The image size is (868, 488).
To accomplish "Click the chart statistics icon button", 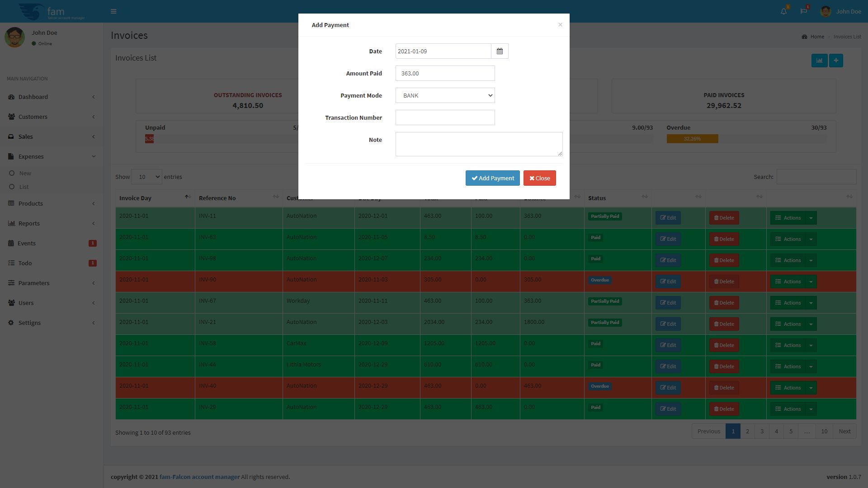I will point(819,61).
